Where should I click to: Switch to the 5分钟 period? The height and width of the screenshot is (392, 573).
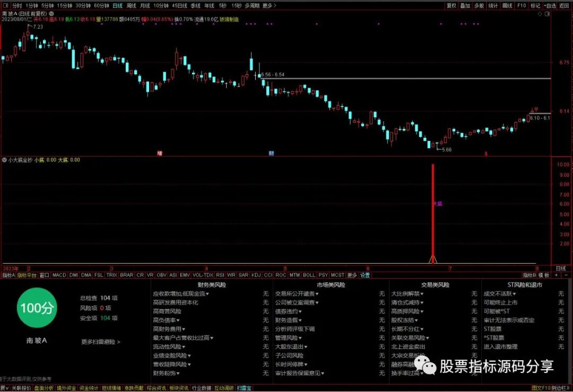pyautogui.click(x=48, y=5)
